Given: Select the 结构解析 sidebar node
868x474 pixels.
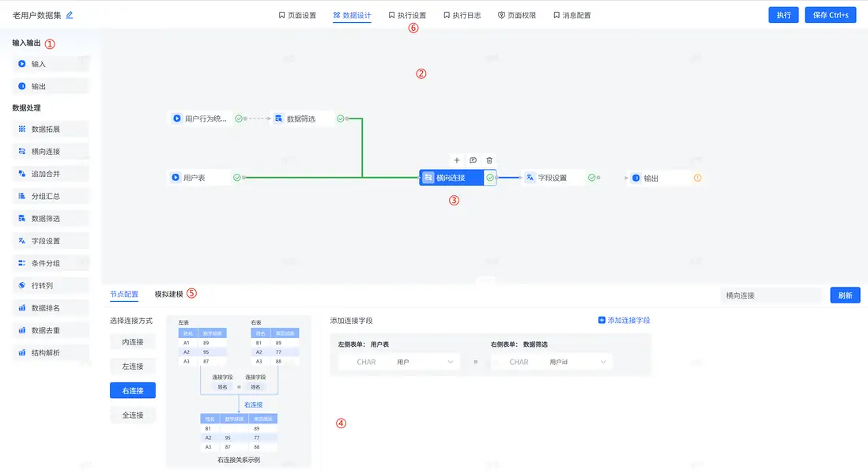Looking at the screenshot, I should click(51, 353).
